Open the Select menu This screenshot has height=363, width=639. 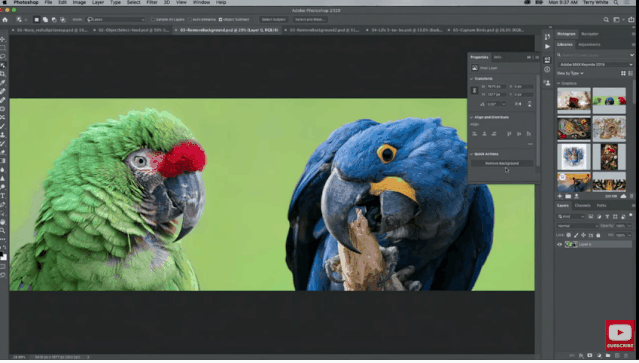pyautogui.click(x=133, y=2)
